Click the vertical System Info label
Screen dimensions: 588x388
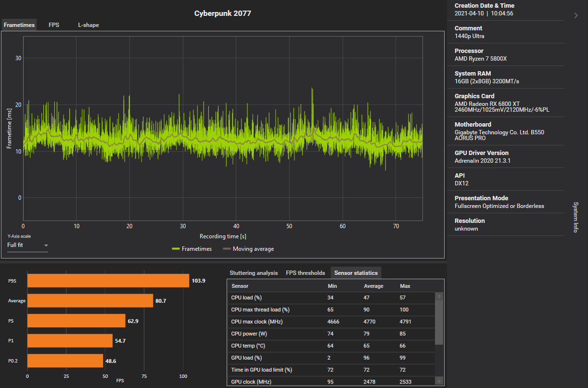point(575,217)
